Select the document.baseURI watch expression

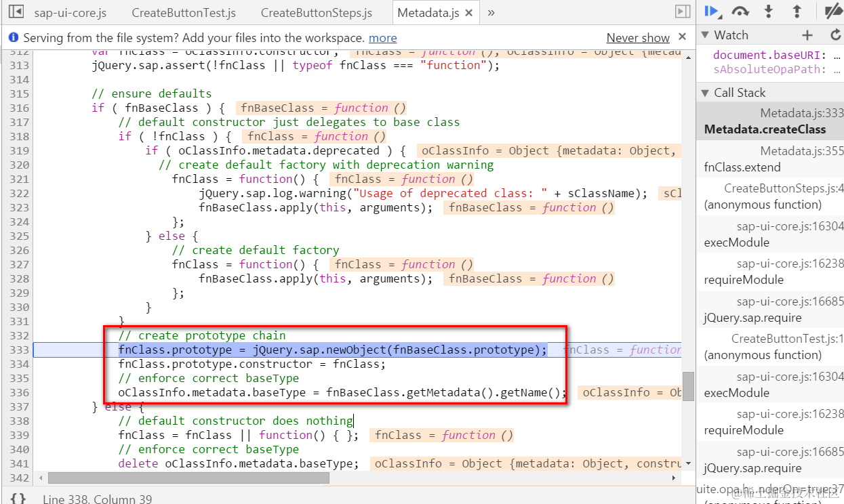pyautogui.click(x=776, y=56)
